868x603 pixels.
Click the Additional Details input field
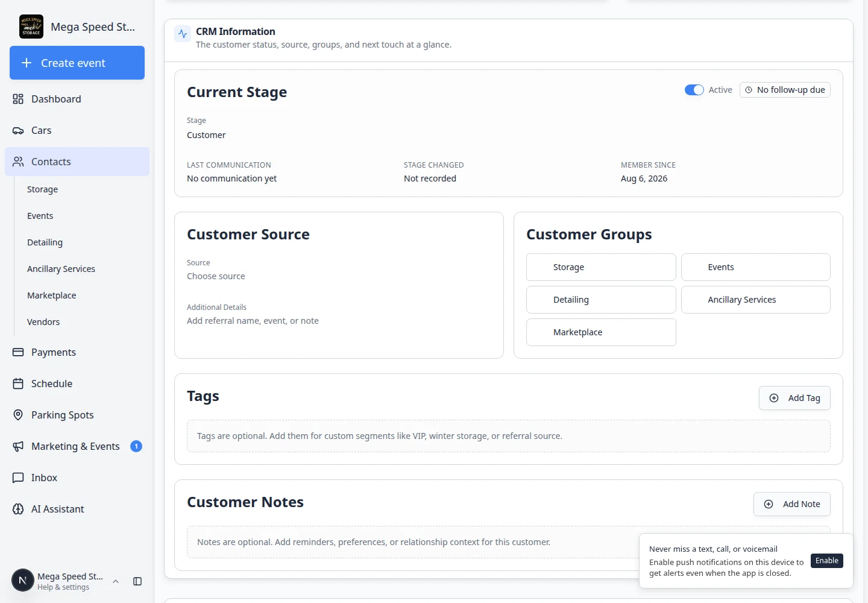(x=253, y=321)
